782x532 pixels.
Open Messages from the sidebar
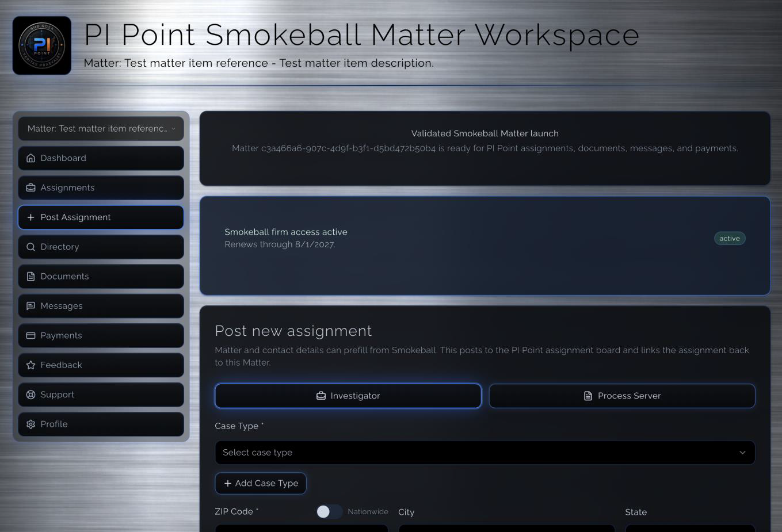[x=101, y=306]
